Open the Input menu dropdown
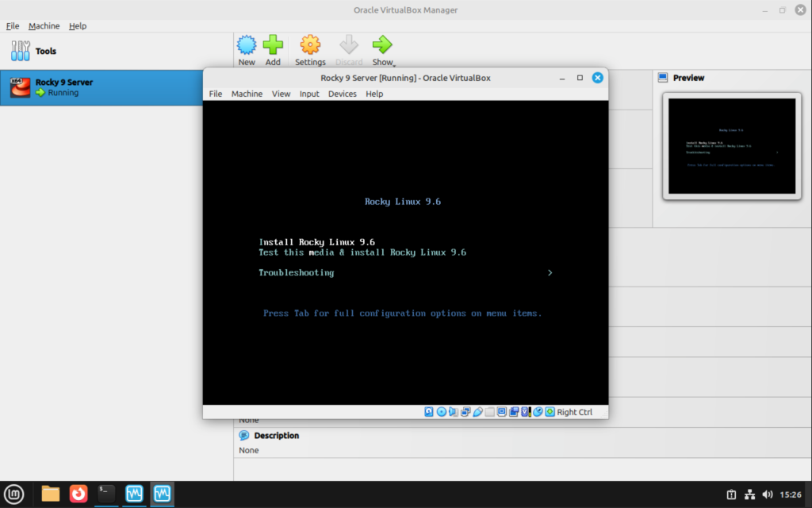The width and height of the screenshot is (812, 508). (x=309, y=94)
